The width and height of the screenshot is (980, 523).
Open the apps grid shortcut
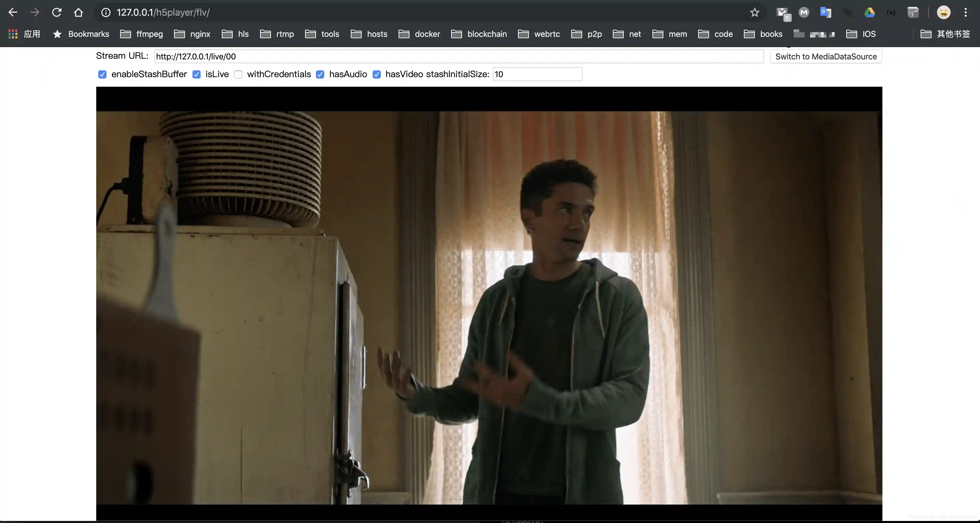pos(13,34)
